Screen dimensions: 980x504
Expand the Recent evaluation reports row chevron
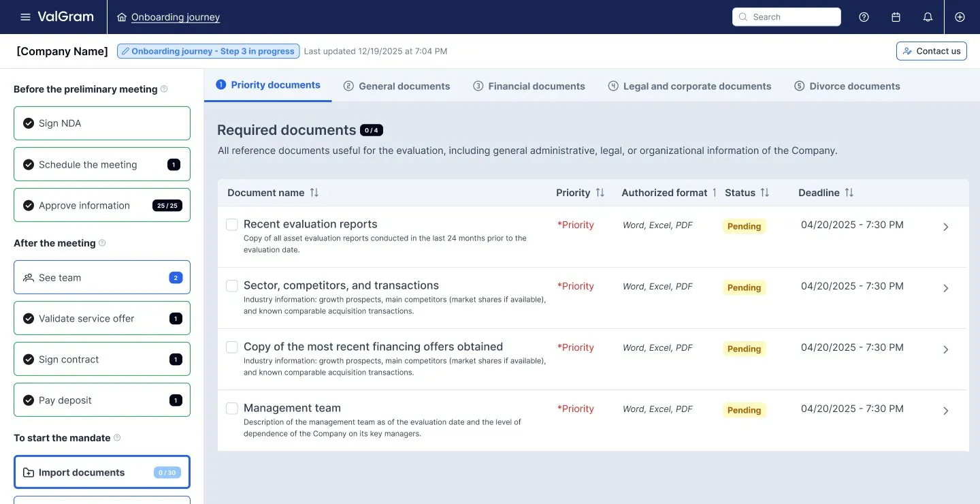point(945,227)
